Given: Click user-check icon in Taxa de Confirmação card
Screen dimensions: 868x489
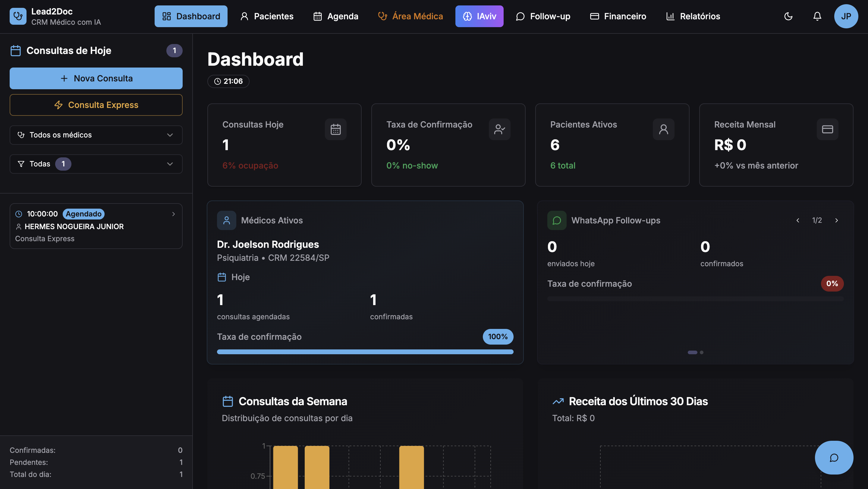Looking at the screenshot, I should click(499, 129).
